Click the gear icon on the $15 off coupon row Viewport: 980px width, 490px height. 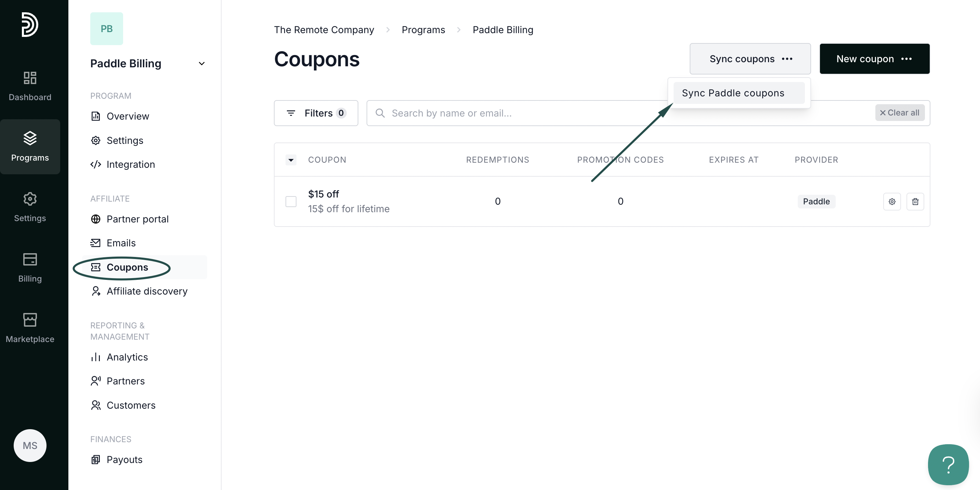tap(891, 202)
